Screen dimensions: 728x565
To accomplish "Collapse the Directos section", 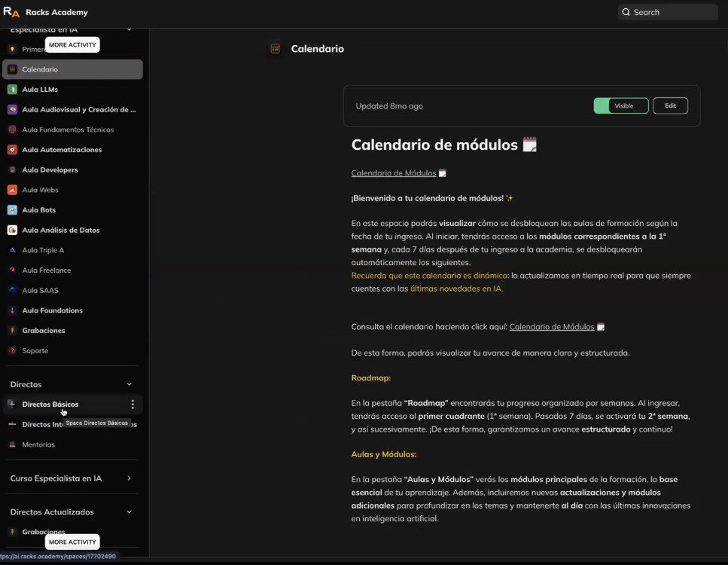I will click(x=129, y=384).
